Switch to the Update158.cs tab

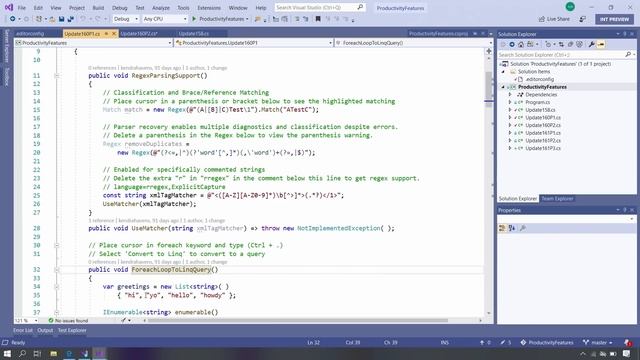tap(193, 33)
